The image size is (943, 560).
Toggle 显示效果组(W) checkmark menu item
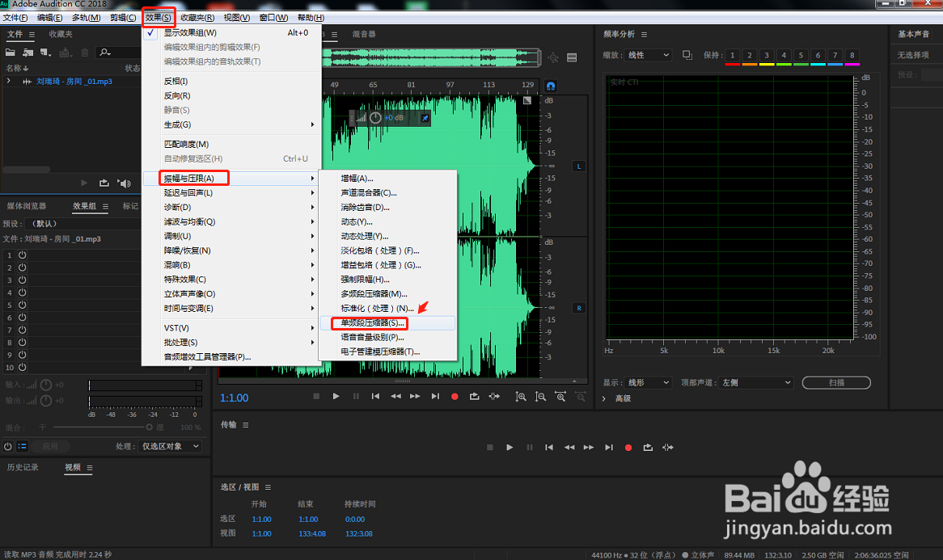[x=231, y=33]
